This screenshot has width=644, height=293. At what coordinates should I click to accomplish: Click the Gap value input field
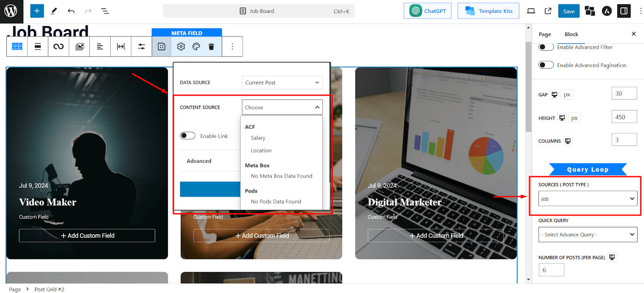point(624,94)
